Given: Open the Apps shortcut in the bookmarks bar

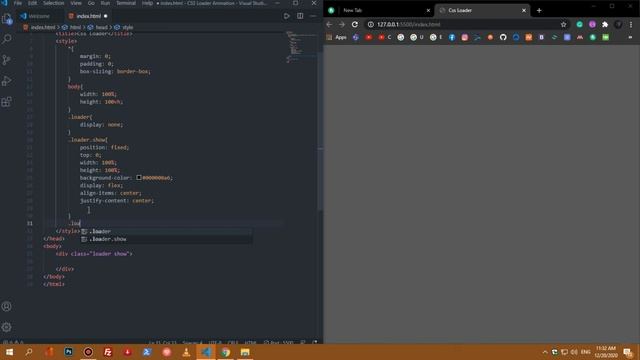Looking at the screenshot, I should (337, 37).
